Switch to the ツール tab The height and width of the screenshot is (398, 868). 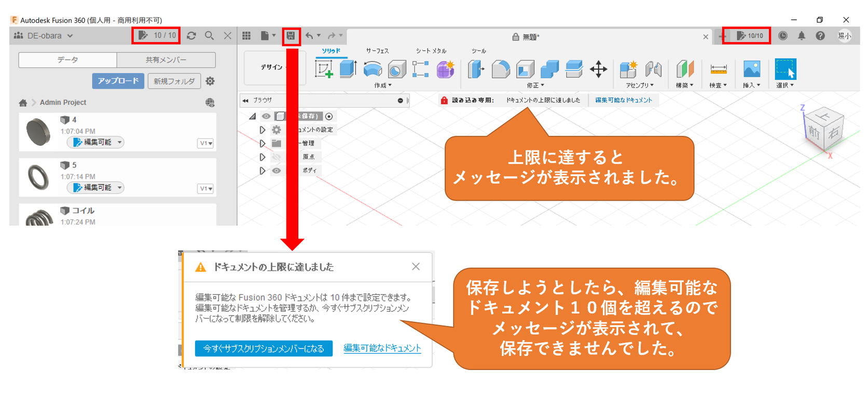[478, 51]
